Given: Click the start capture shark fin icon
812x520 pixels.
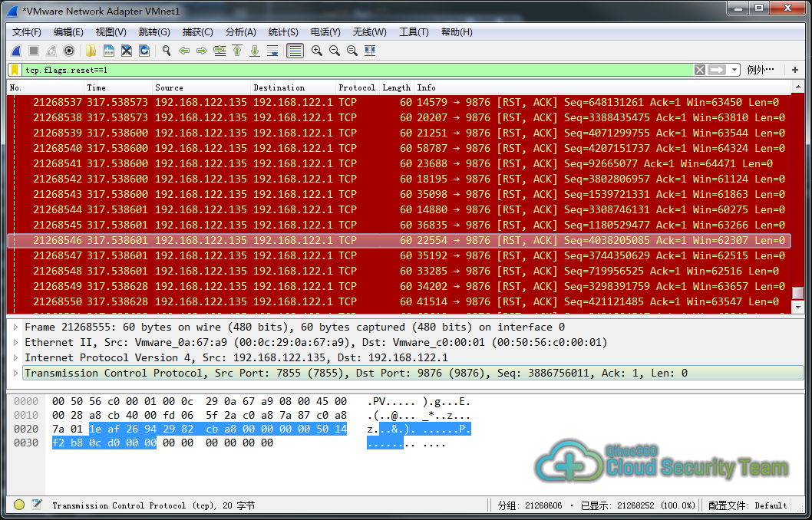Looking at the screenshot, I should point(15,51).
